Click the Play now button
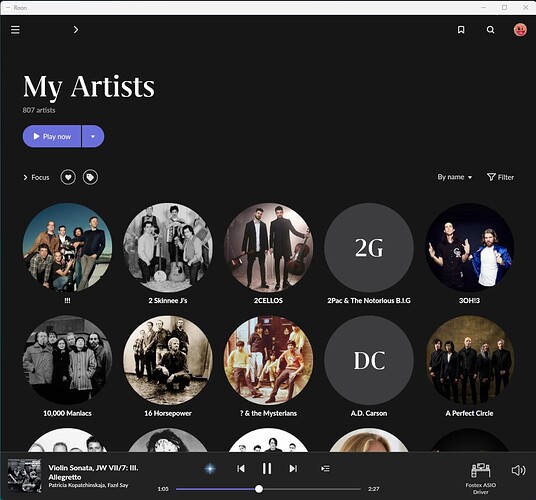Image resolution: width=536 pixels, height=500 pixels. tap(52, 136)
